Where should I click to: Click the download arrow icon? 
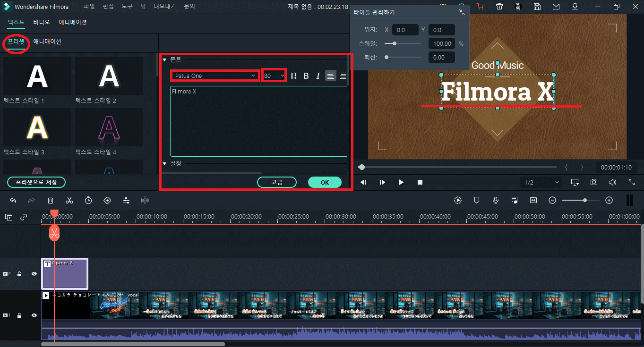coord(575,7)
